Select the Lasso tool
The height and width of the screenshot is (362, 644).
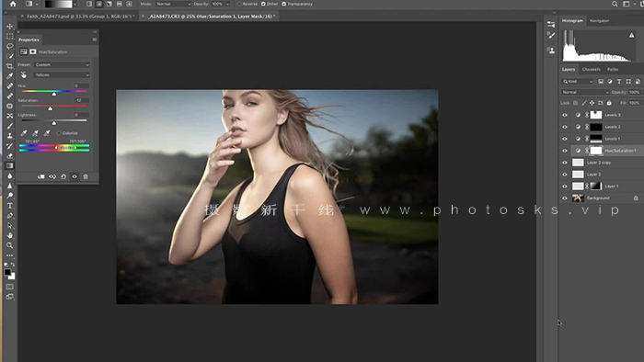coord(10,46)
